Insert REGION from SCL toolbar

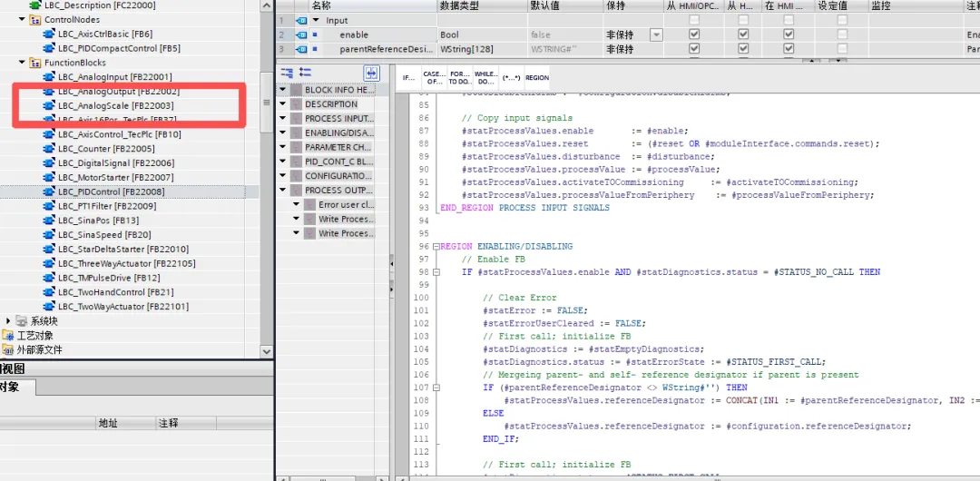[x=537, y=78]
